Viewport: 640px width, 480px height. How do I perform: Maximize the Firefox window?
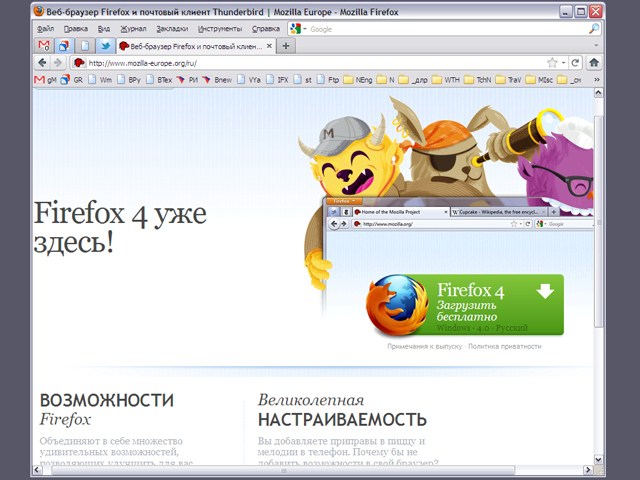(580, 11)
